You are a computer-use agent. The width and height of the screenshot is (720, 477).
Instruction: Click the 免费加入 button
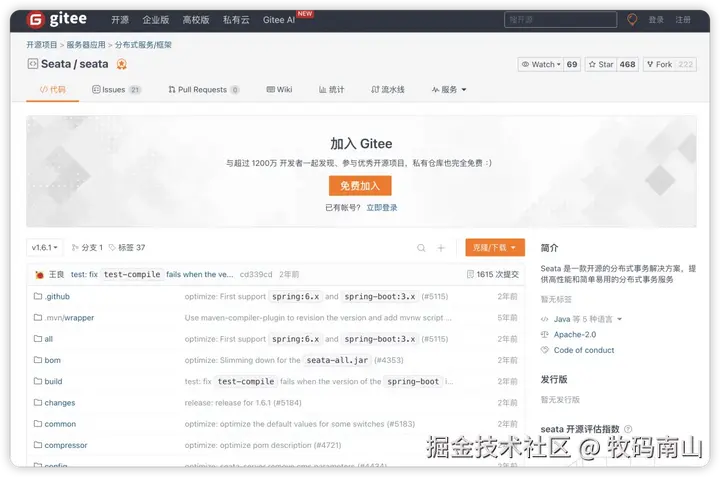coord(360,185)
